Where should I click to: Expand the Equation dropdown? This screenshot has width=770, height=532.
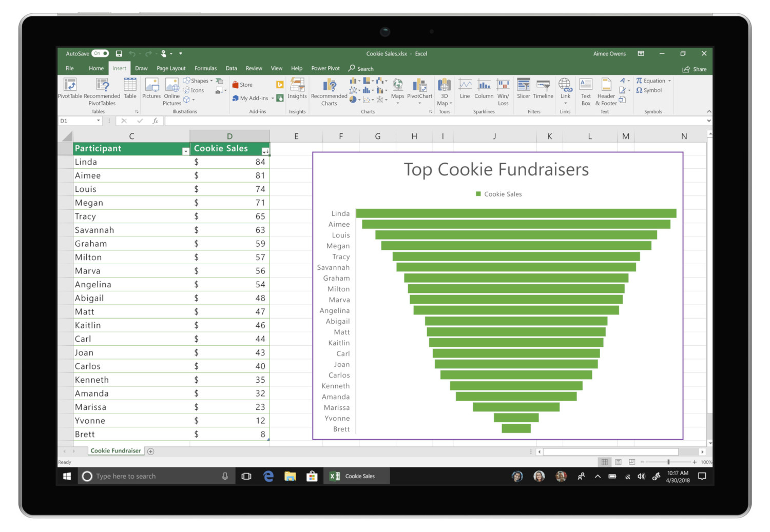pos(670,81)
